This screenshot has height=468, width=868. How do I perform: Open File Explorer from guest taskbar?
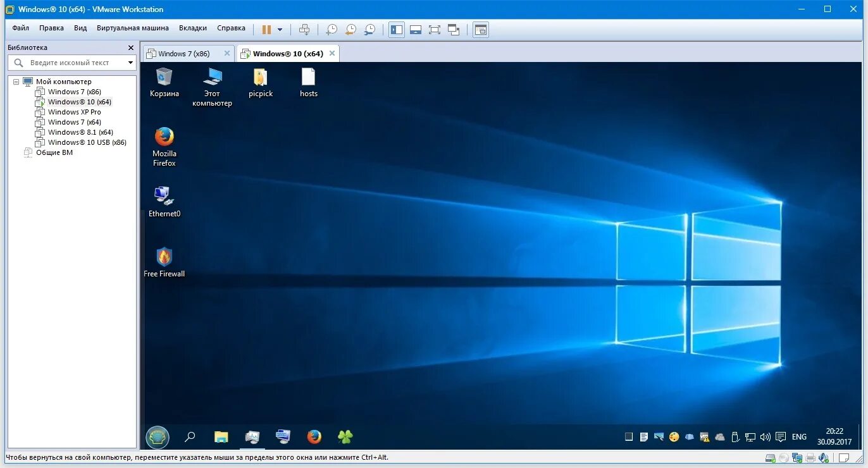click(x=221, y=436)
